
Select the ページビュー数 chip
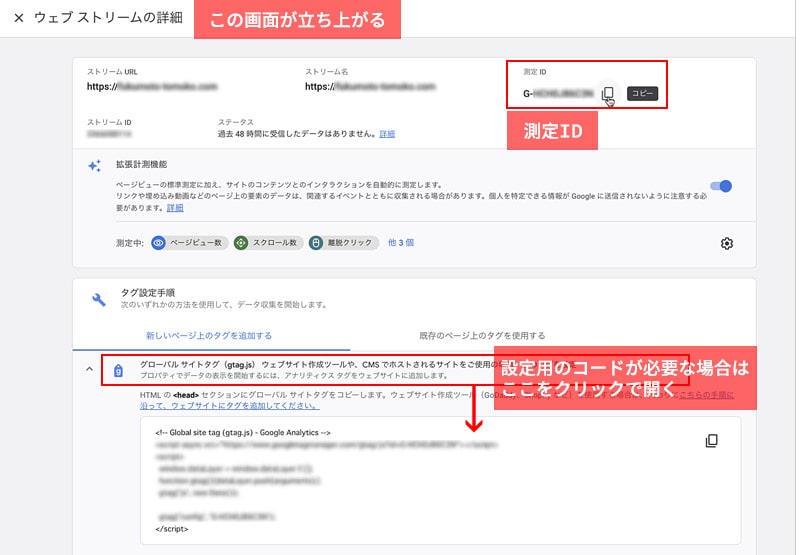pos(189,243)
